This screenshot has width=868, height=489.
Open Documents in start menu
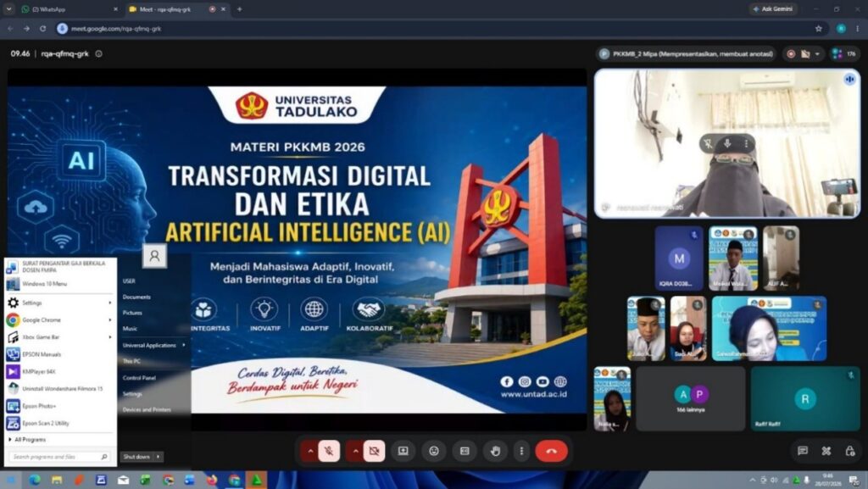click(136, 297)
